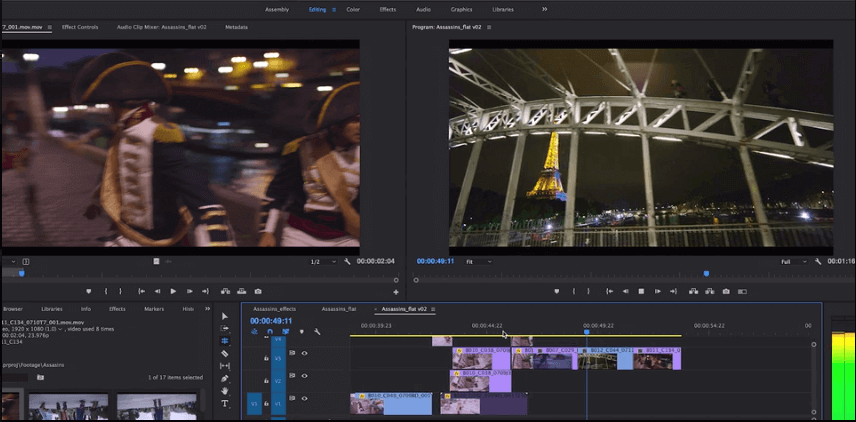Open Program: Assassins_flat v02 panel menu
This screenshot has height=422, width=856.
click(x=489, y=27)
